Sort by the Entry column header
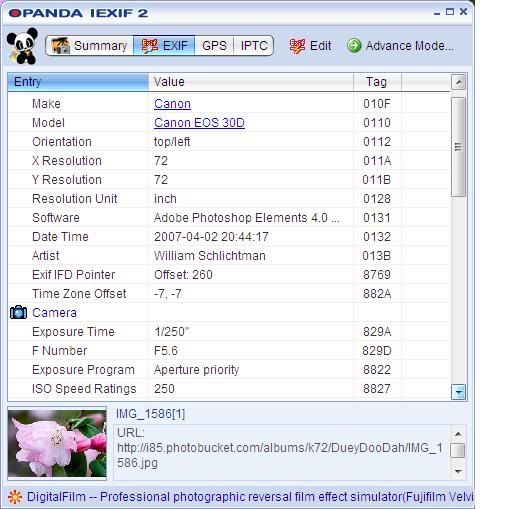Screen dimensions: 512x509 click(78, 82)
